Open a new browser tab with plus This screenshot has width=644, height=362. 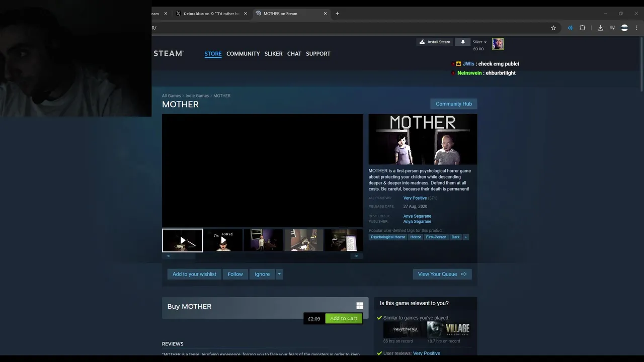point(337,14)
